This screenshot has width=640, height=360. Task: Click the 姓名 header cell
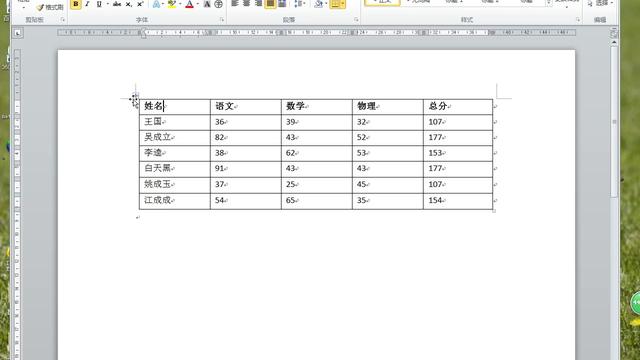(175, 107)
